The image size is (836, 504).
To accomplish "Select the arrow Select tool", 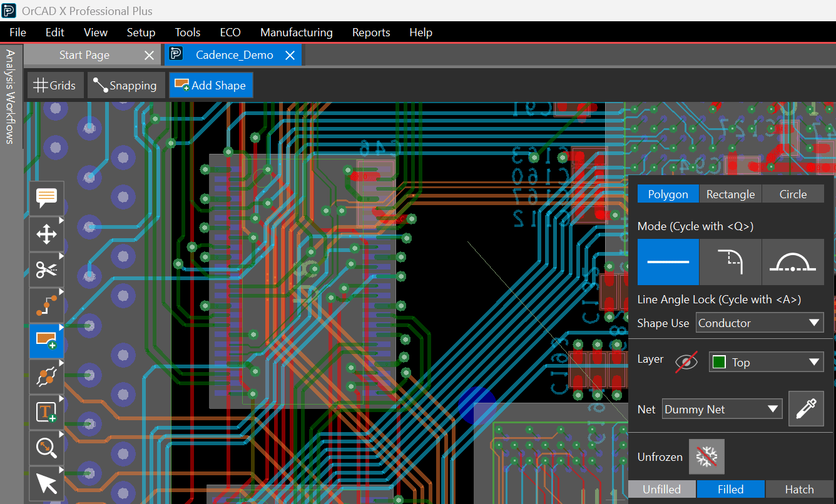I will [47, 483].
